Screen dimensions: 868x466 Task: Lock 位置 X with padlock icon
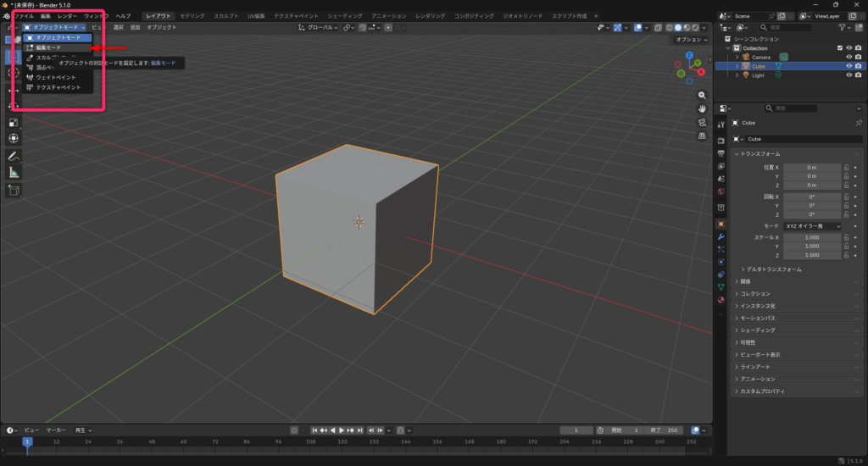[847, 167]
